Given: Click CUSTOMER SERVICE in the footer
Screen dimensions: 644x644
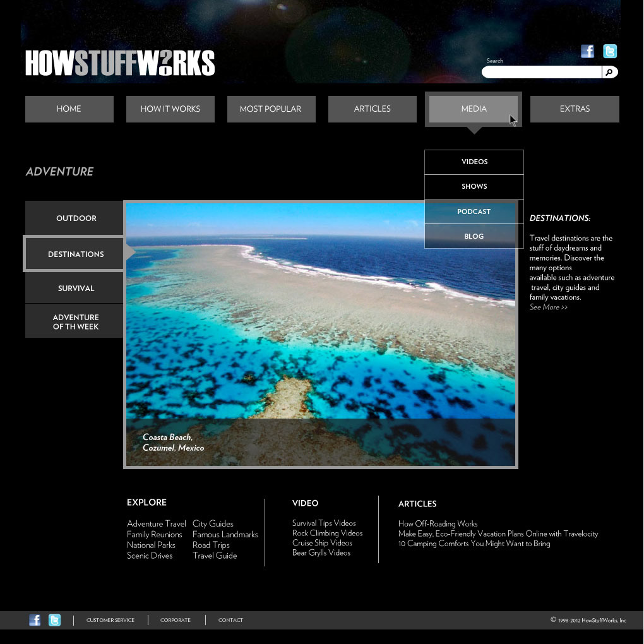Looking at the screenshot, I should [x=110, y=620].
